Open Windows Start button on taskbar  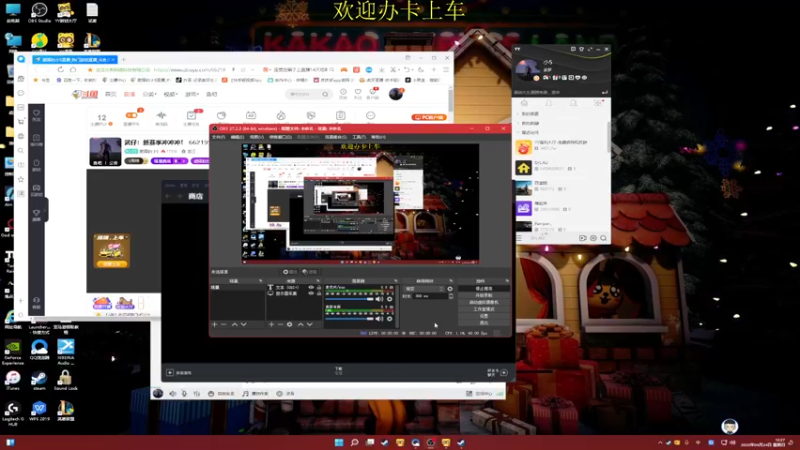pyautogui.click(x=339, y=442)
